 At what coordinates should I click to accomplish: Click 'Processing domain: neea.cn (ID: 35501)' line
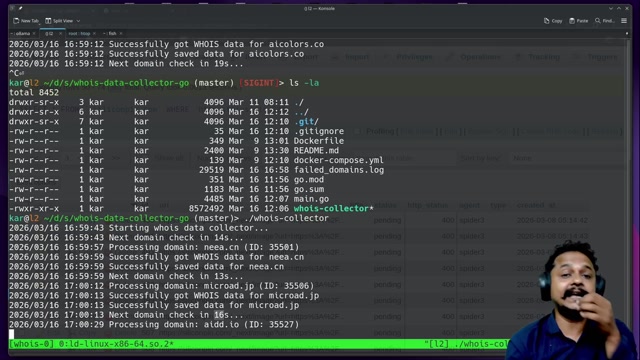tap(154, 247)
